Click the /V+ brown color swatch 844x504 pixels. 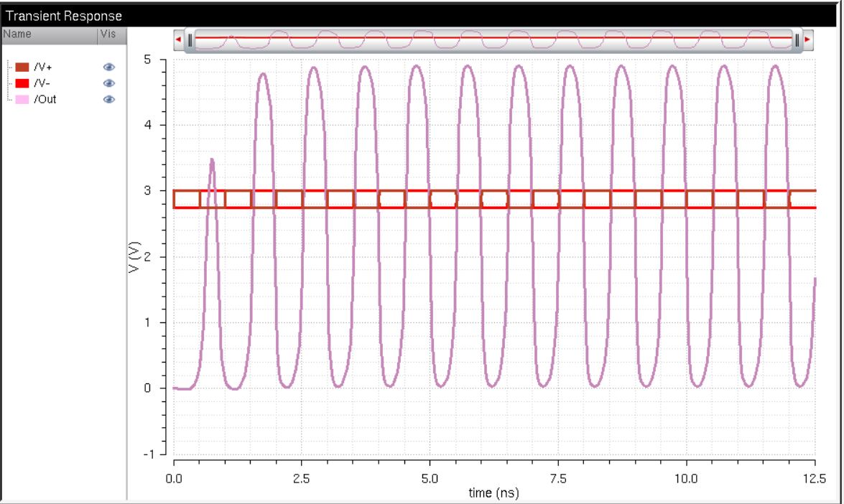tap(22, 67)
